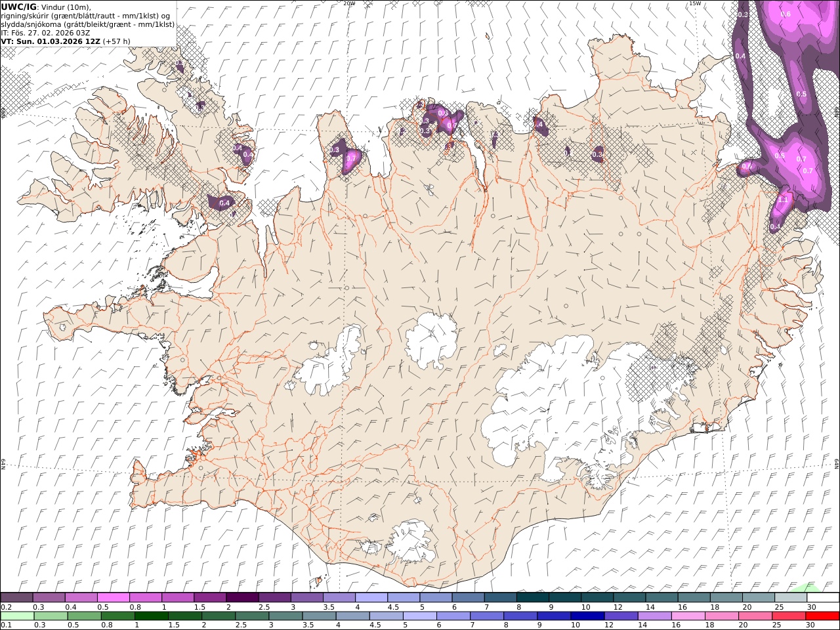
Task: Click the Hofsjökull ice cap in central Iceland
Action: tap(431, 341)
